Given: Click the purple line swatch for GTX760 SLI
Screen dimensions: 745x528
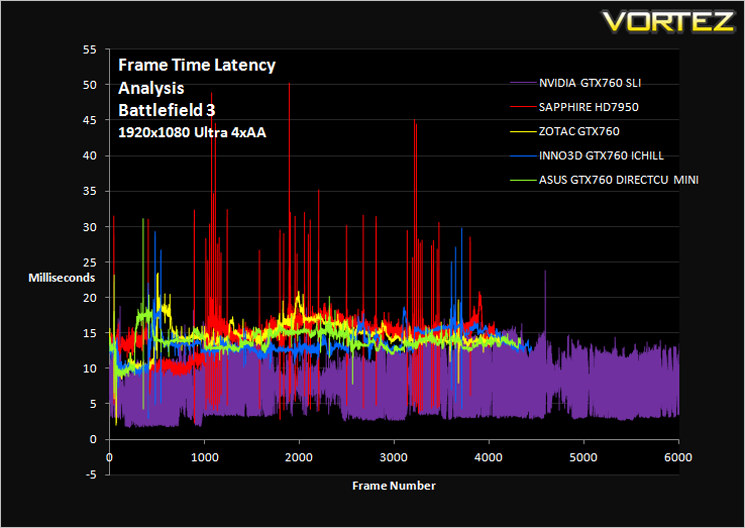Looking at the screenshot, I should pos(523,83).
